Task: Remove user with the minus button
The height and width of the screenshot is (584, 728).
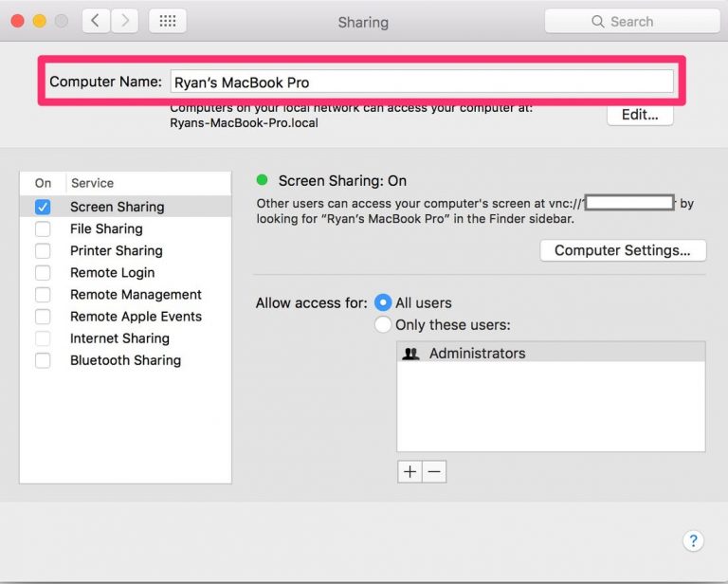Action: (434, 472)
